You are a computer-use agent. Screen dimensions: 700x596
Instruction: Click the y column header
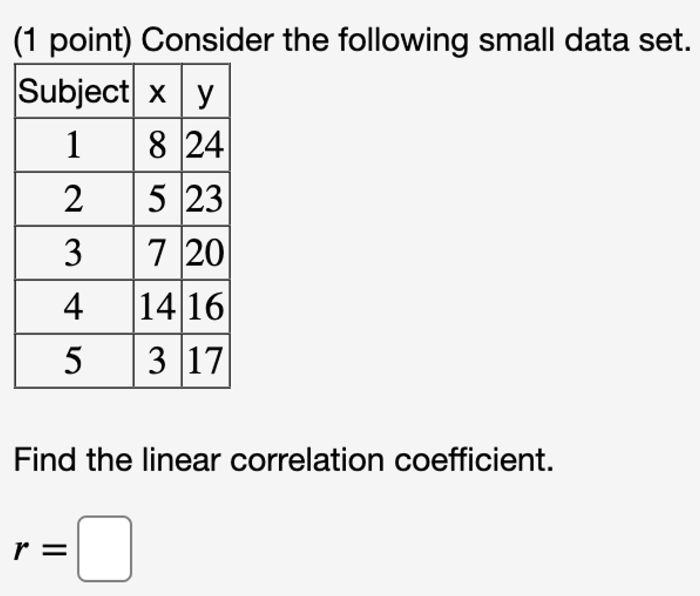pos(205,92)
